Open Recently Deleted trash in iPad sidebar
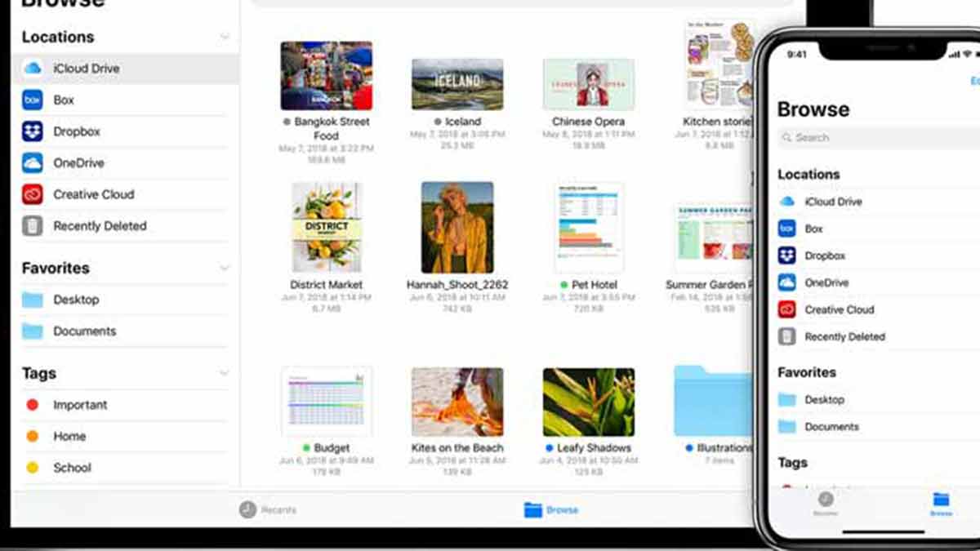 99,226
